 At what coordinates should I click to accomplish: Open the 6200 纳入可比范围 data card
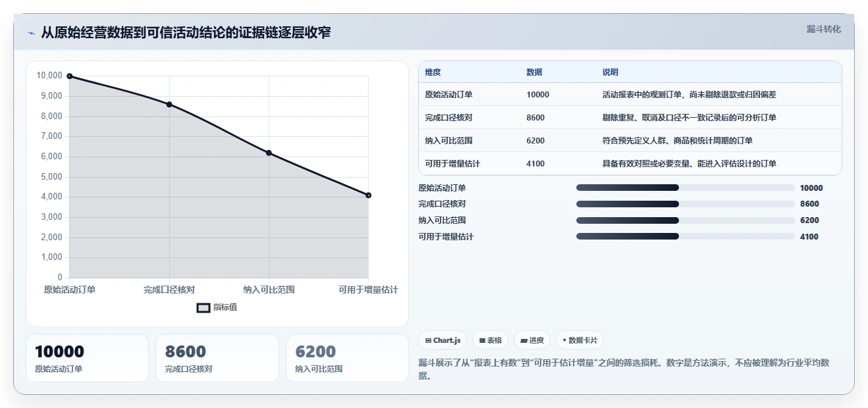(347, 358)
